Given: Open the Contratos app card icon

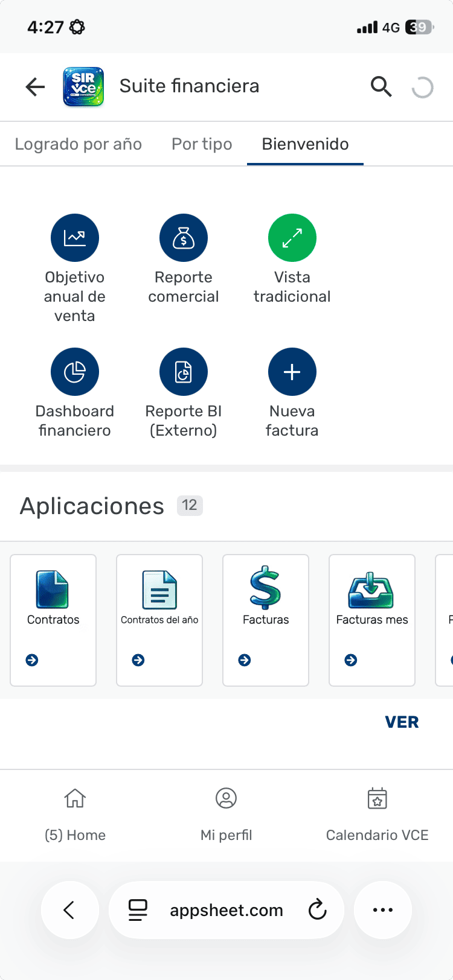Looking at the screenshot, I should coord(53,589).
